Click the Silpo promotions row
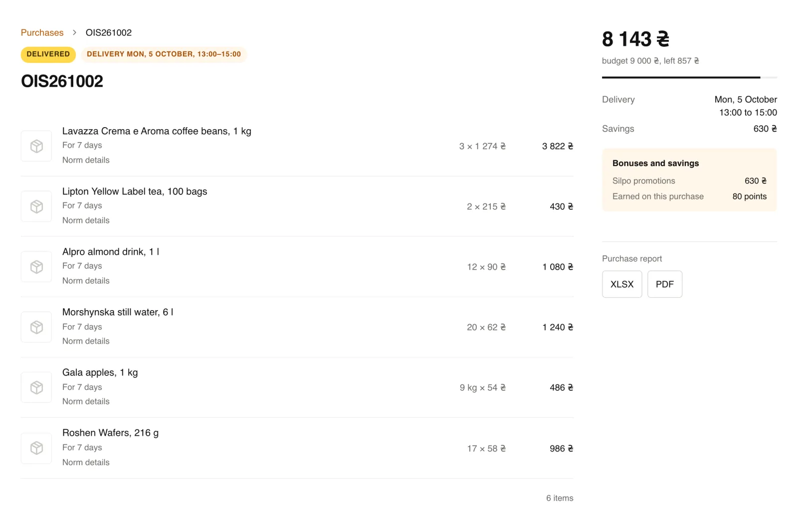798x532 pixels. click(689, 181)
